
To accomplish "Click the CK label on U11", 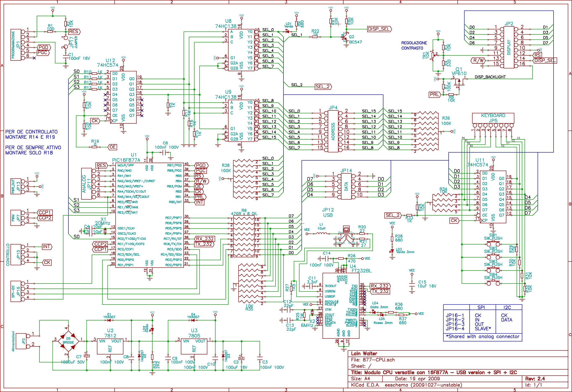I will (454, 221).
